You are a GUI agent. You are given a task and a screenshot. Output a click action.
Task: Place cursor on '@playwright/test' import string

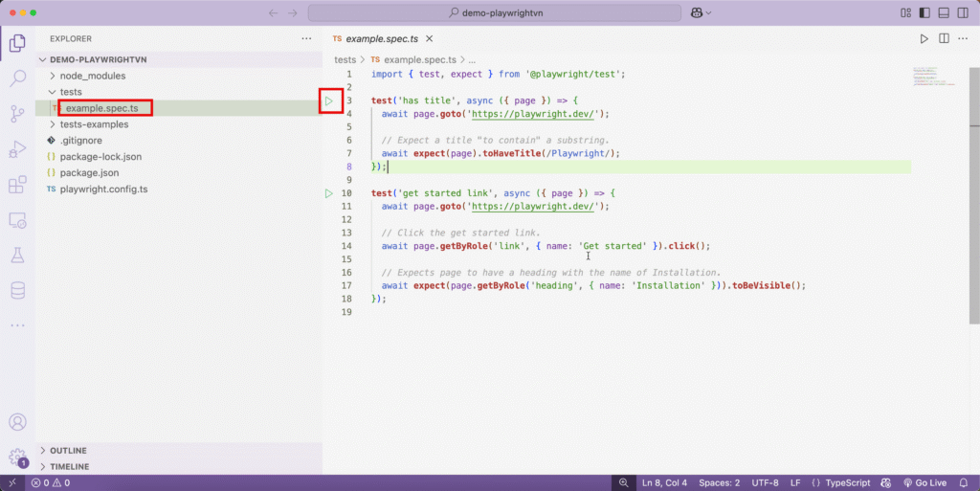click(x=572, y=74)
